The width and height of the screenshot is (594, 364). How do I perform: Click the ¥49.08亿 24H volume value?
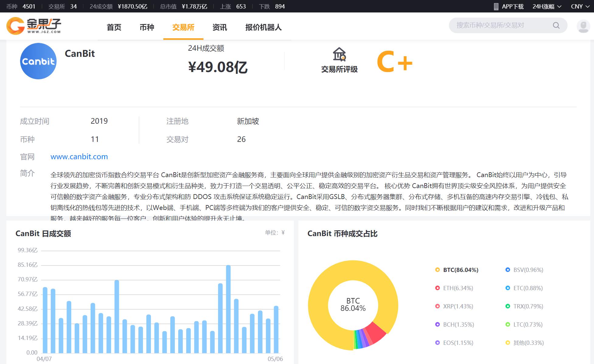(x=218, y=67)
